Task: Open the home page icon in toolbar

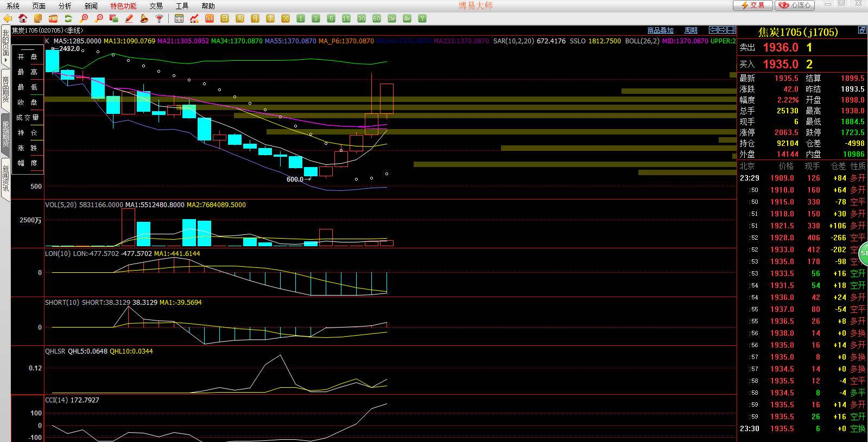Action: tap(23, 18)
